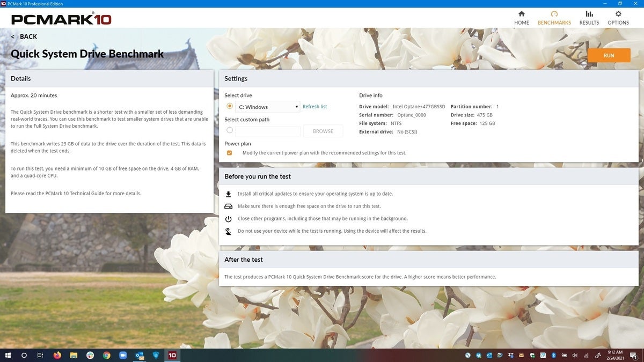This screenshot has height=362, width=644.
Task: Open the RESULTS section
Action: click(x=589, y=18)
